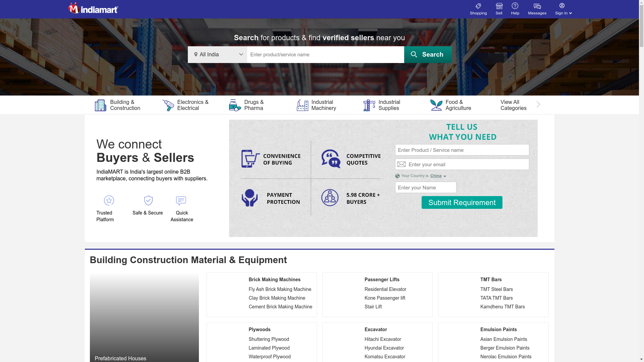Click the Industrial Machinery category icon
This screenshot has width=644, height=362.
click(302, 105)
